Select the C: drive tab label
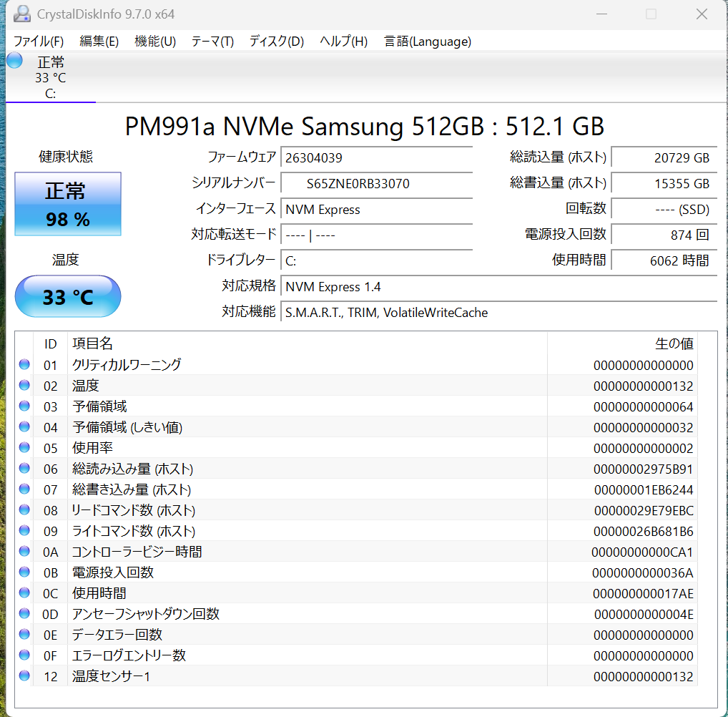Screen dimensions: 728x717 (x=51, y=94)
